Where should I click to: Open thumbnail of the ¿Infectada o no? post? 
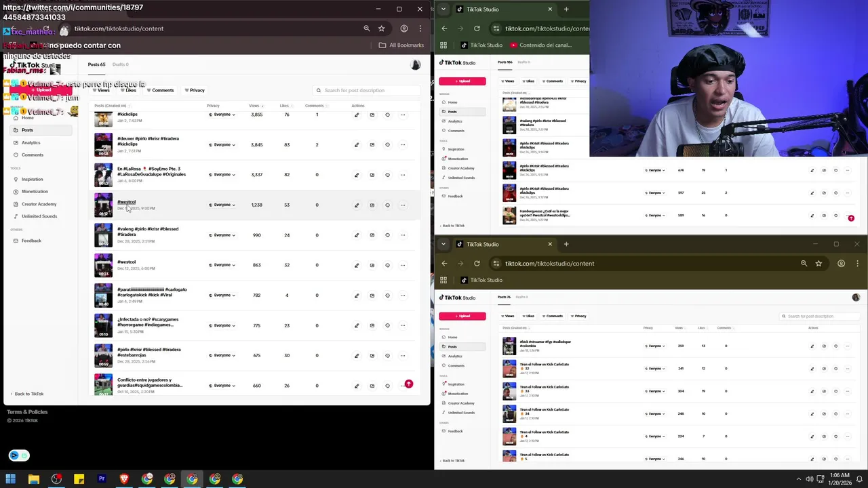103,325
